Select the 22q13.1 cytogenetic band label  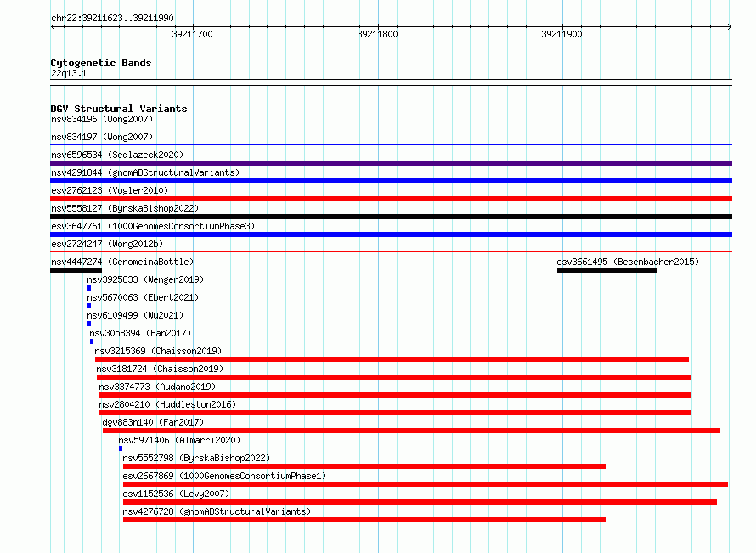[x=69, y=73]
